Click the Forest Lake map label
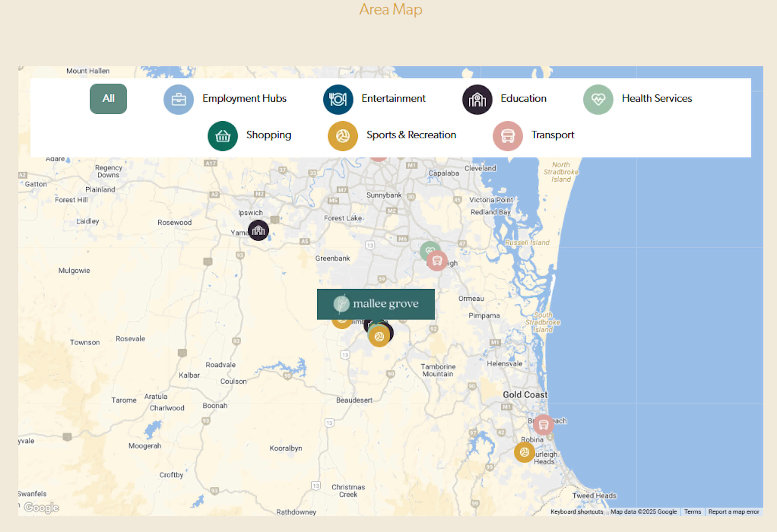777x532 pixels. [343, 218]
